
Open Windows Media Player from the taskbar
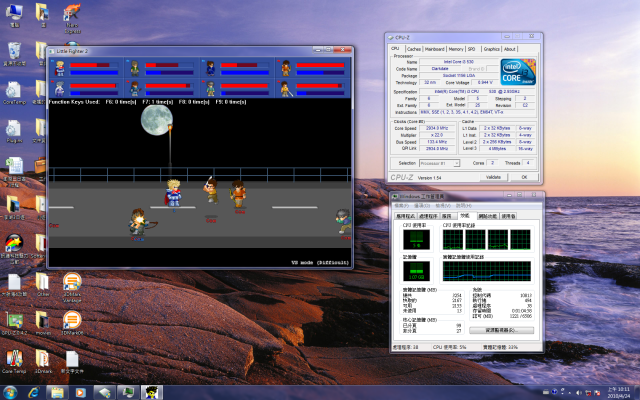[80, 393]
